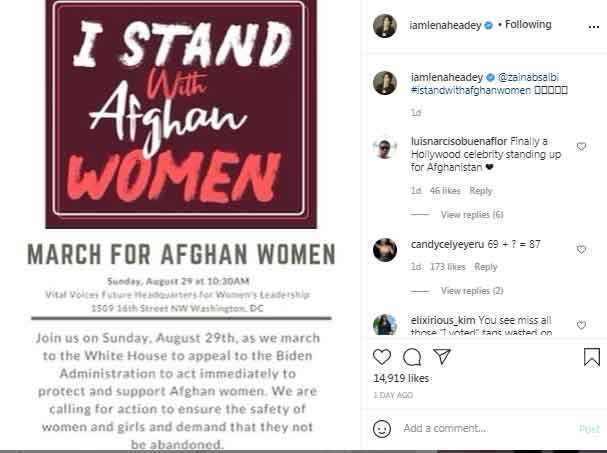Reply to luisnarcisobuenaflor's comment
Screen dimensions: 607x453
pyautogui.click(x=481, y=191)
